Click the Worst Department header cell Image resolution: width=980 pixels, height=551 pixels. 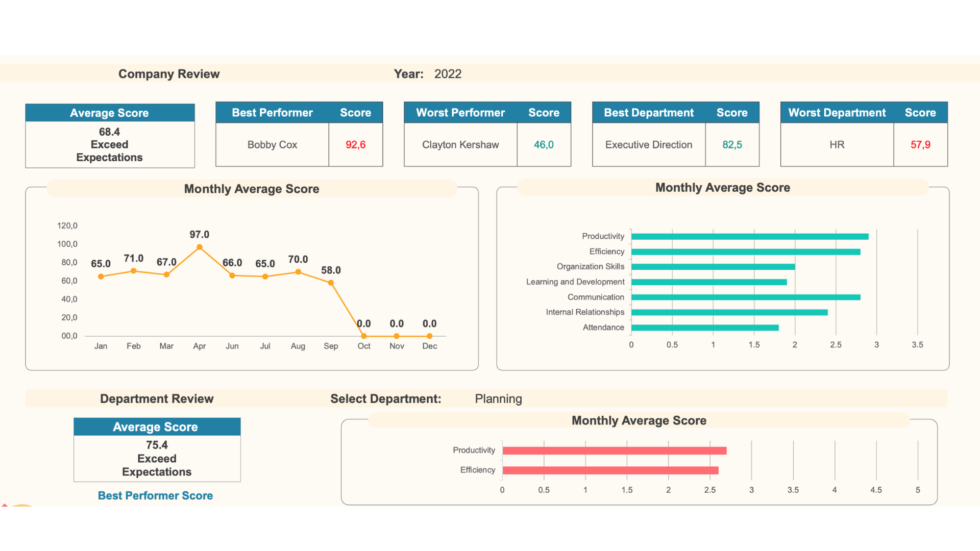click(837, 113)
